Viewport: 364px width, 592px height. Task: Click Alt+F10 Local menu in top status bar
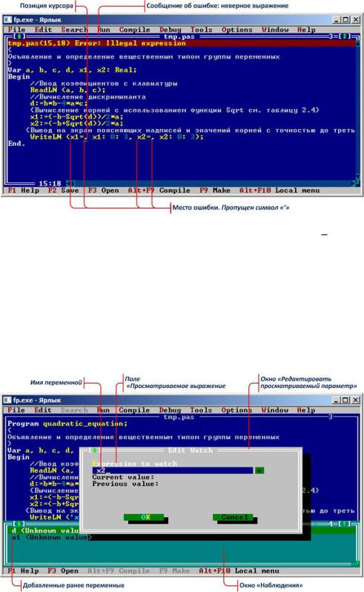pos(279,191)
